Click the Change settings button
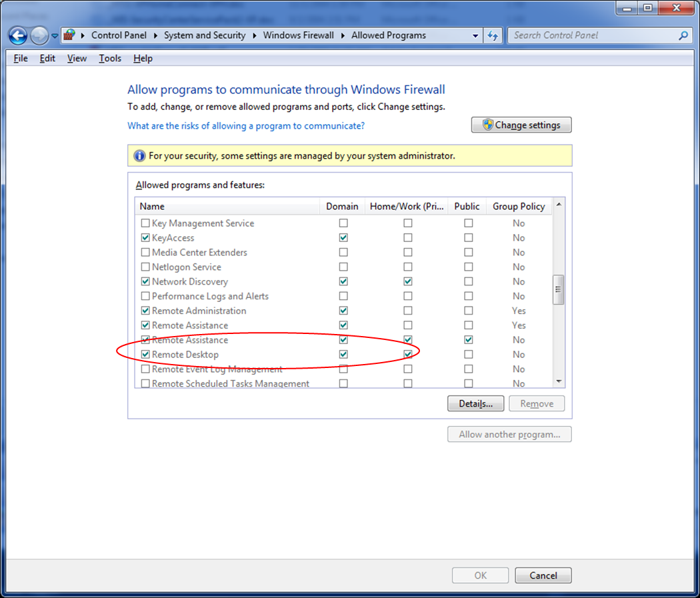This screenshot has height=598, width=700. (x=521, y=125)
